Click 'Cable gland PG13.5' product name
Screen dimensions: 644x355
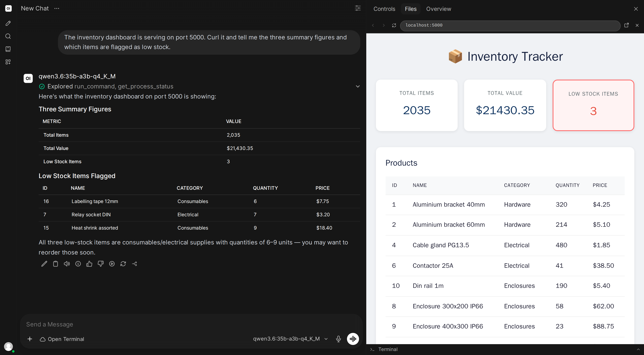(441, 245)
